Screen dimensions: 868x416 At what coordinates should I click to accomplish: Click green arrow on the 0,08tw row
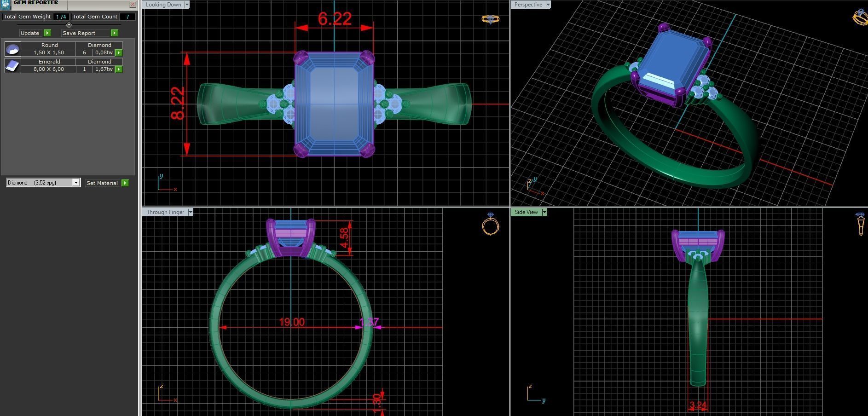(x=119, y=53)
